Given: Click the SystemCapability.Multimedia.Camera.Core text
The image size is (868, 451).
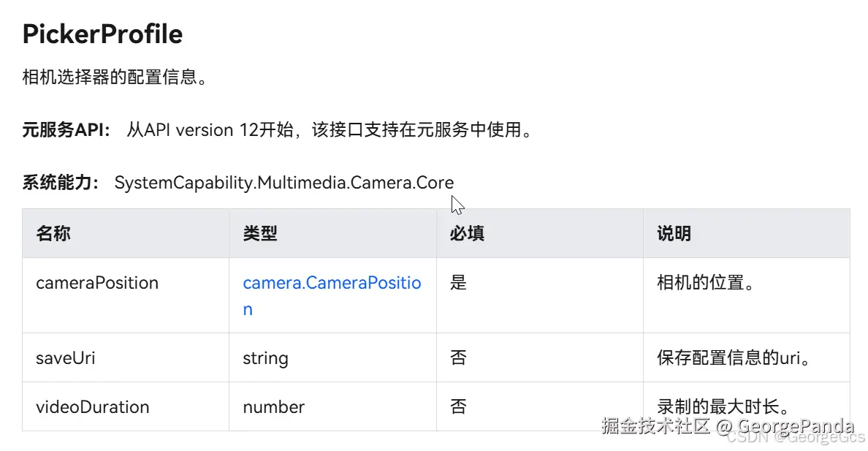Looking at the screenshot, I should pyautogui.click(x=283, y=183).
